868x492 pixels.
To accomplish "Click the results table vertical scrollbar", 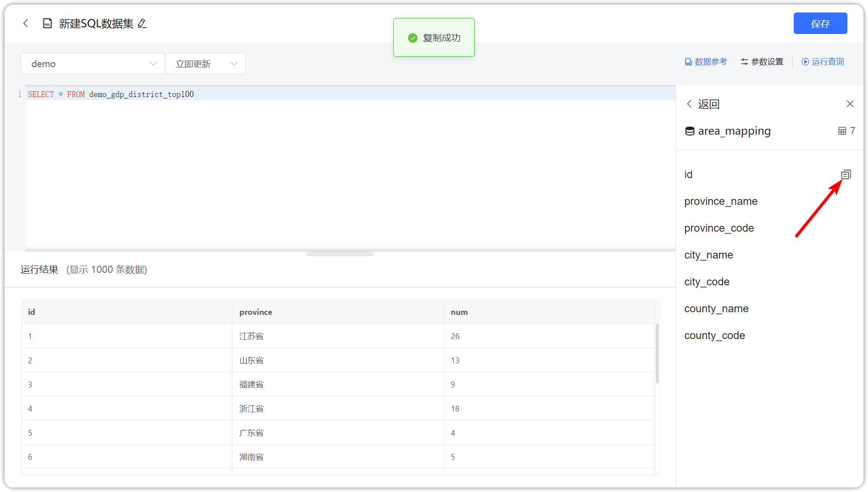I will click(x=657, y=353).
